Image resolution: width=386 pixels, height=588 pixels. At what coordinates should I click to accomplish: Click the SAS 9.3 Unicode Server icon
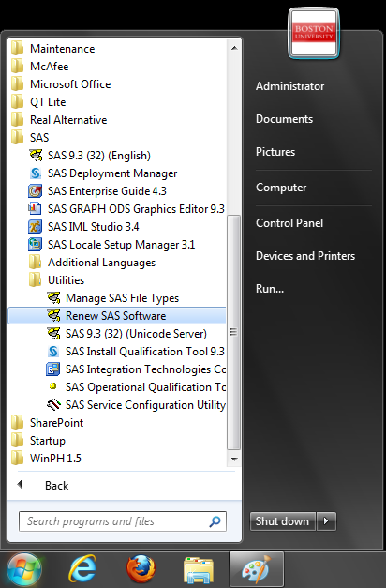(53, 333)
